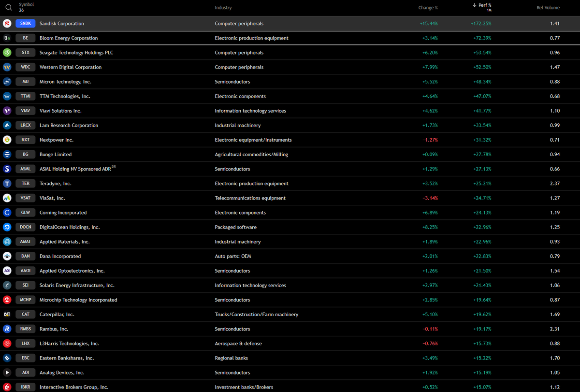
Task: Click the Corning Incorporated logo icon
Action: click(x=7, y=212)
